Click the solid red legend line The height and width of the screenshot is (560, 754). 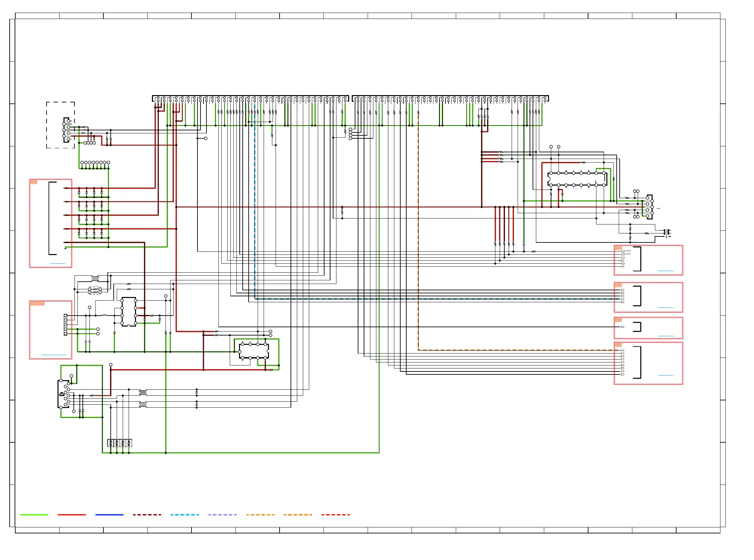(72, 515)
